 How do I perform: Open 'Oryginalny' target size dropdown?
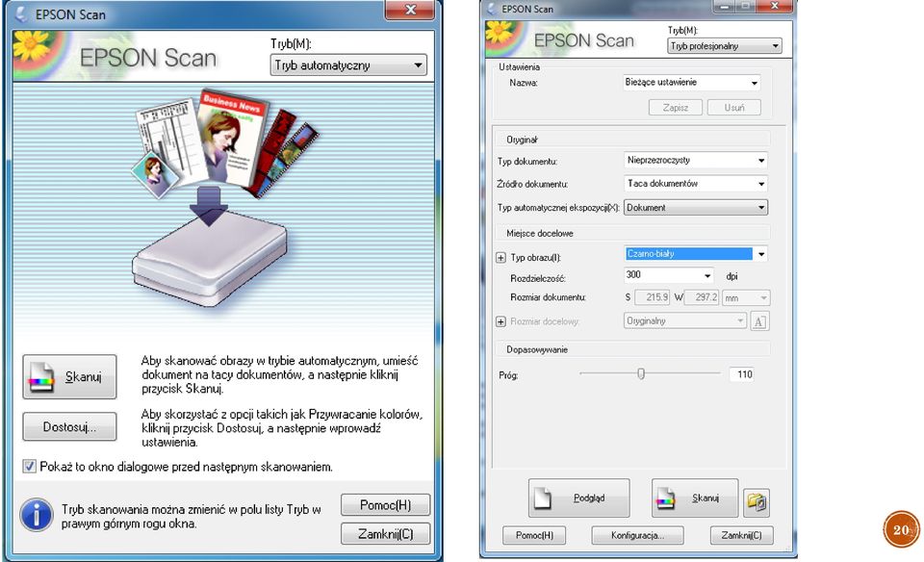[x=685, y=321]
